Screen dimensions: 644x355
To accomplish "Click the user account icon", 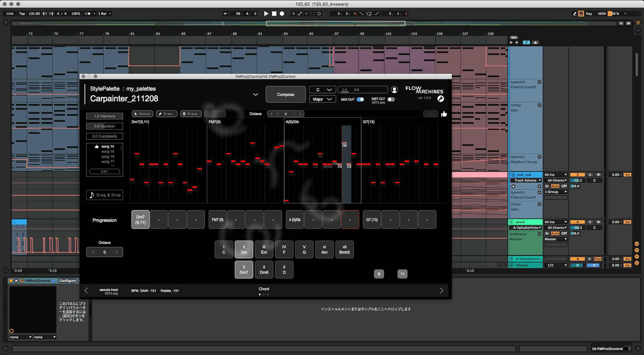I will click(394, 90).
